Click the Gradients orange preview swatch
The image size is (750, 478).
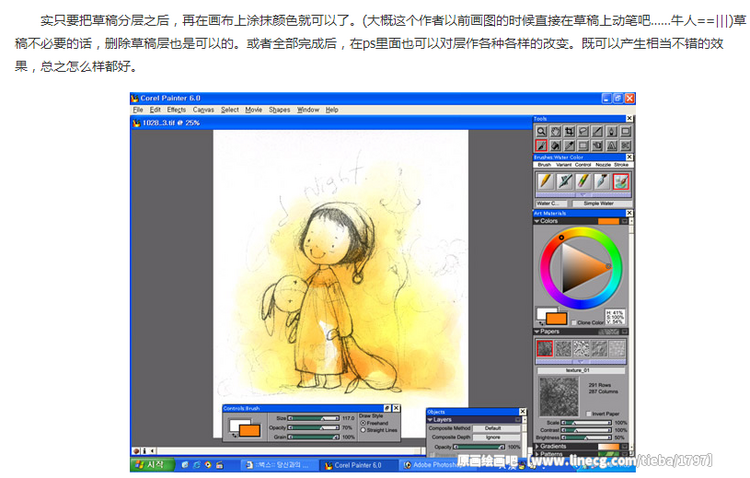pos(608,446)
